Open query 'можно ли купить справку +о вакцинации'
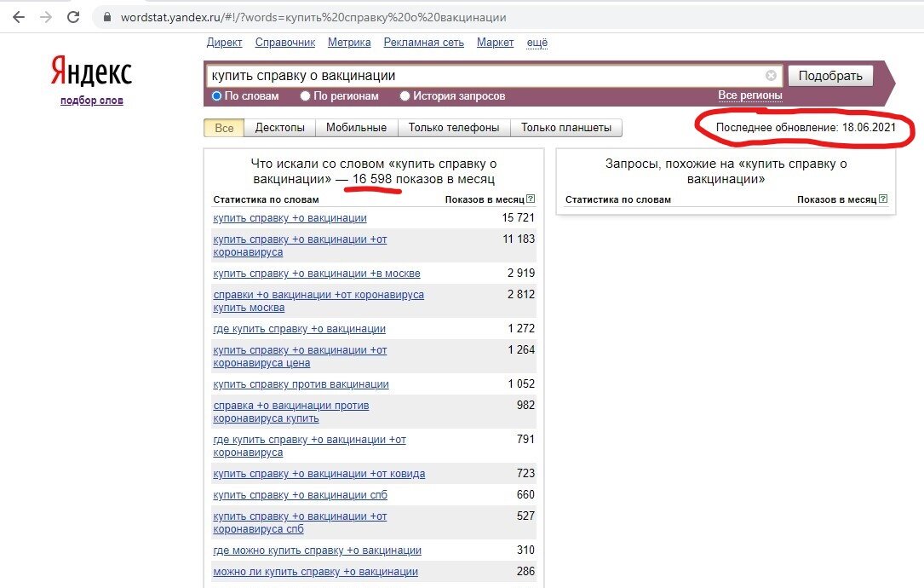Screen dimensions: 924x588 [x=315, y=572]
